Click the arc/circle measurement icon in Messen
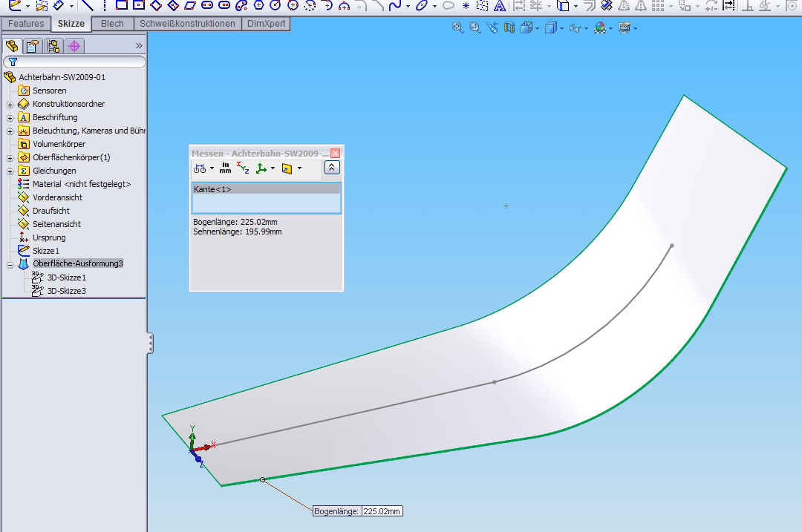Screen dimensions: 802x532 click(200, 168)
